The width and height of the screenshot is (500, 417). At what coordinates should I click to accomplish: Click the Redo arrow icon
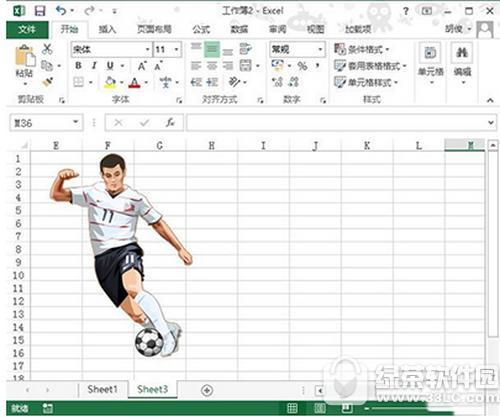pyautogui.click(x=89, y=11)
